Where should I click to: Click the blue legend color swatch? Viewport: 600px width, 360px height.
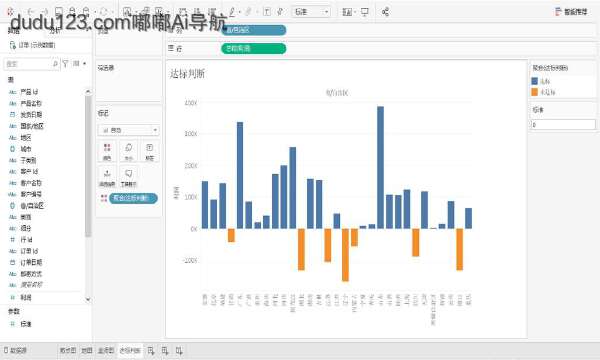point(535,81)
